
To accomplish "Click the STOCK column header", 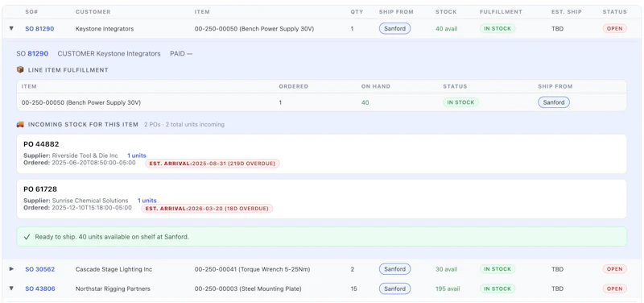I will tap(446, 12).
